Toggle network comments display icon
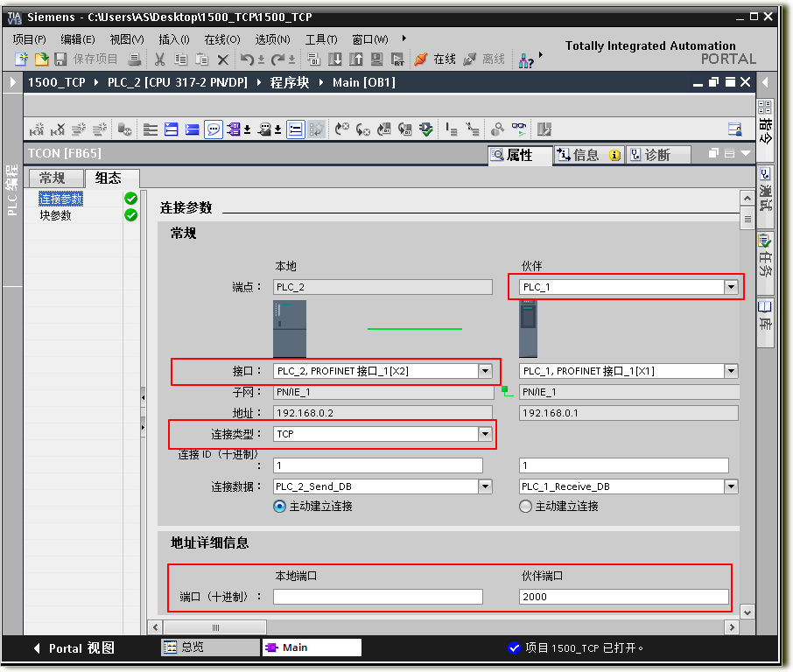This screenshot has height=672, width=793. pyautogui.click(x=295, y=129)
